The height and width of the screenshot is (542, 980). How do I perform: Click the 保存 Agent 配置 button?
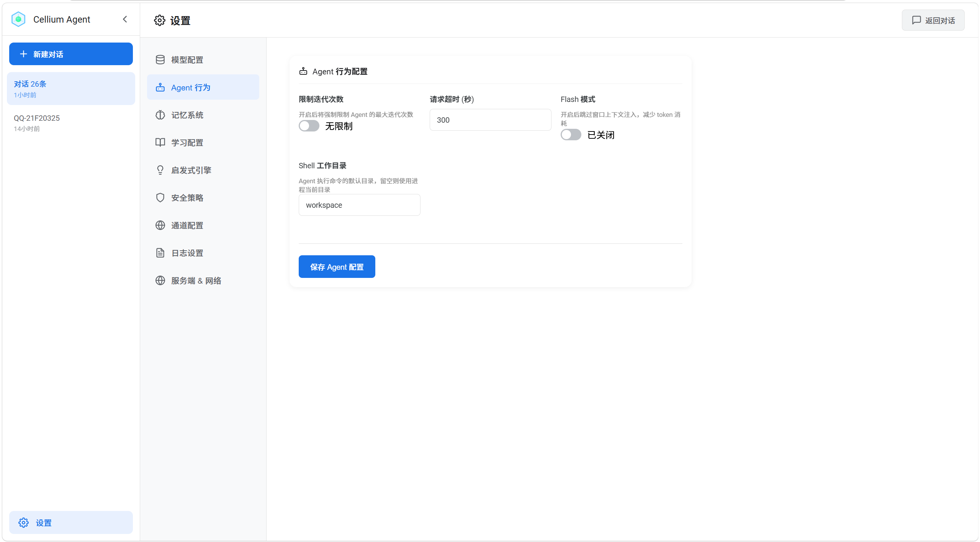pyautogui.click(x=337, y=267)
